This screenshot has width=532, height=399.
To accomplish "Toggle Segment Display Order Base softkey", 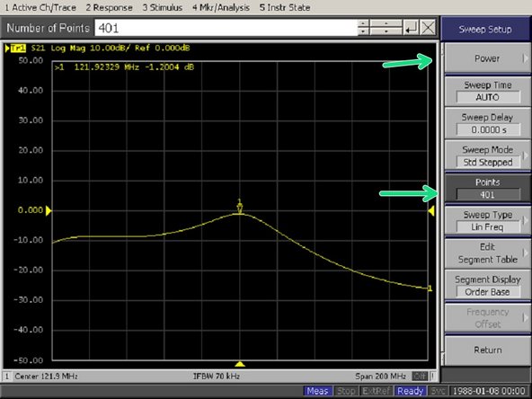I will click(487, 286).
